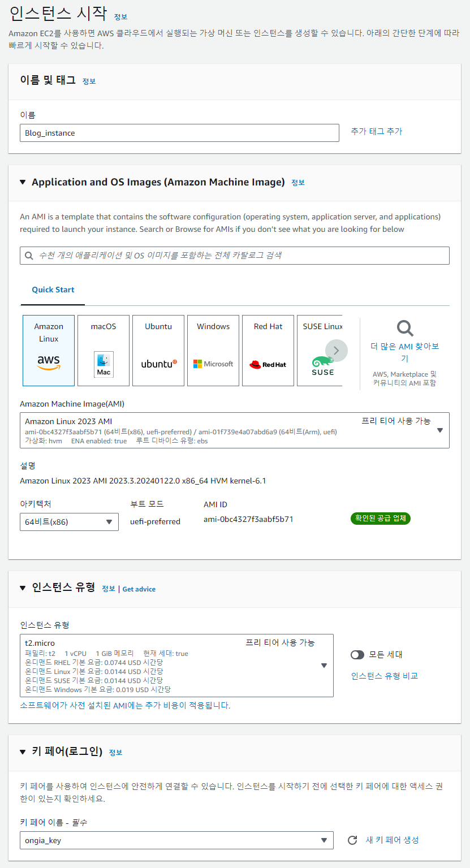Click the Mac Finder logo icon
Screen dimensions: 470x868
pyautogui.click(x=104, y=364)
